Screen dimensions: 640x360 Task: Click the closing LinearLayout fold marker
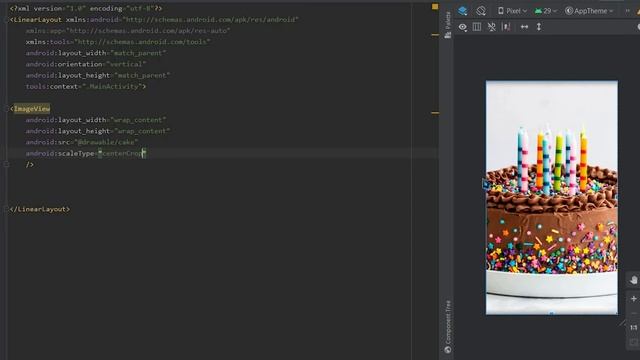[7, 209]
